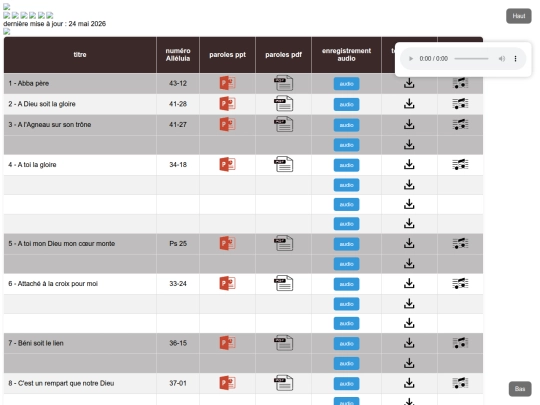Screen dimensions: 540x405
Task: Jump to top with Haut button
Action: click(x=519, y=16)
